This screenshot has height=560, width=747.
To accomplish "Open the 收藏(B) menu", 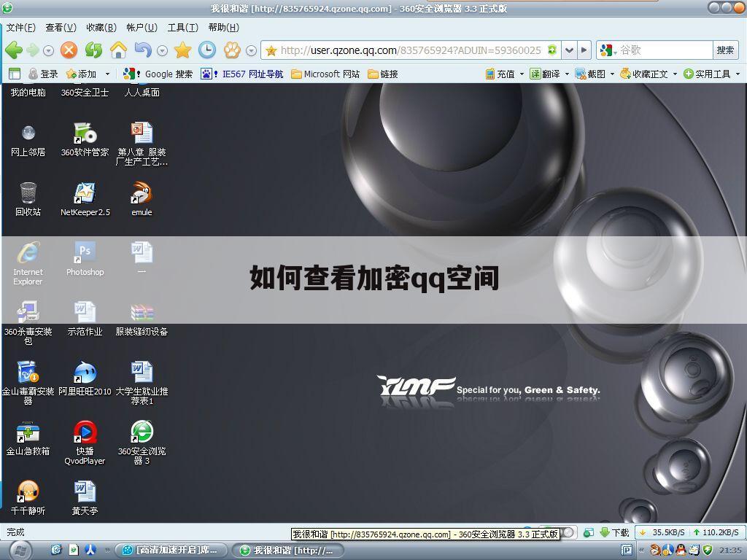I will coord(101,28).
